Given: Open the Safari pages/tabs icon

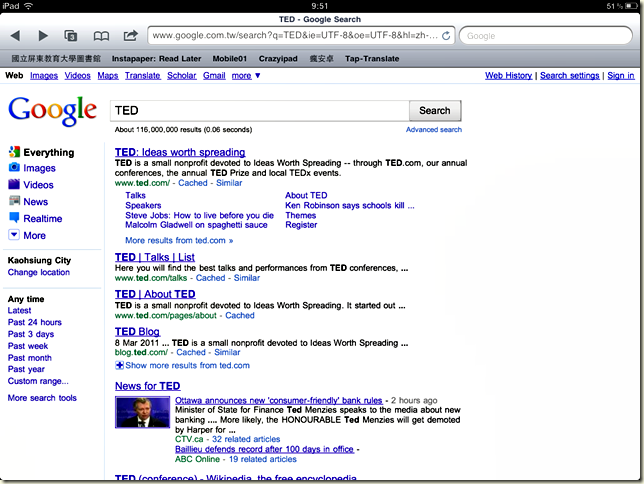Looking at the screenshot, I should (71, 36).
